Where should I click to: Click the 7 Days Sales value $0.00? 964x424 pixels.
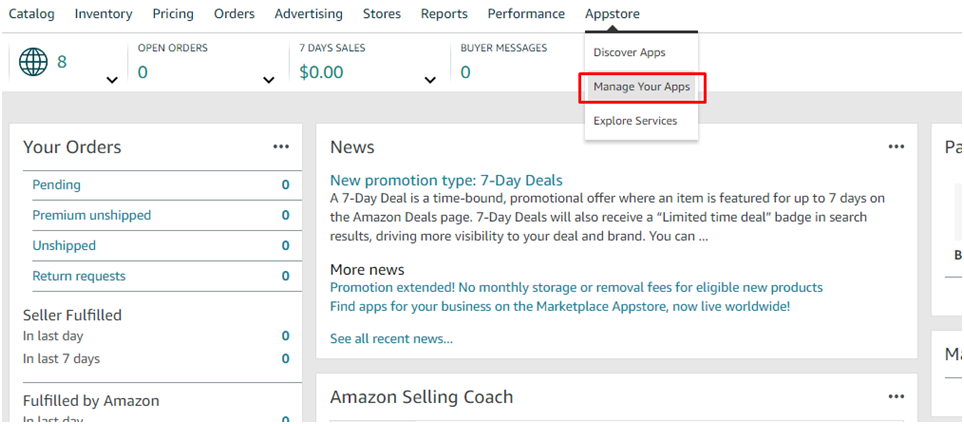click(x=322, y=73)
